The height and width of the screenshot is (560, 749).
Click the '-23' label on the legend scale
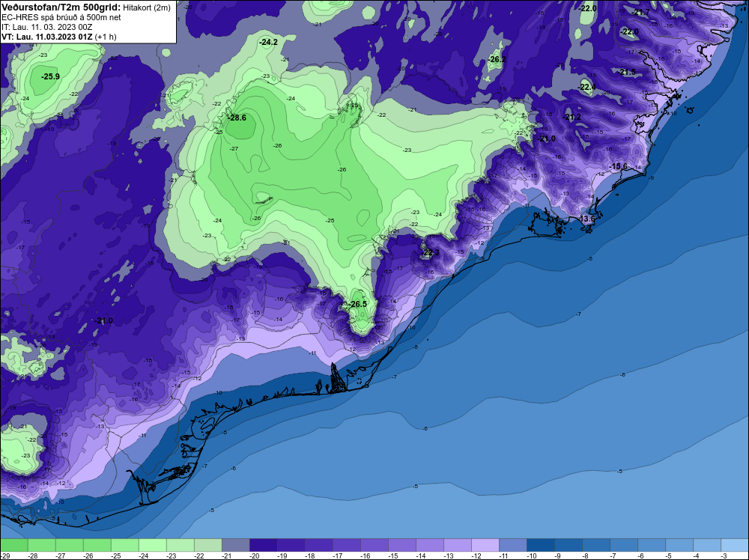pos(172,556)
